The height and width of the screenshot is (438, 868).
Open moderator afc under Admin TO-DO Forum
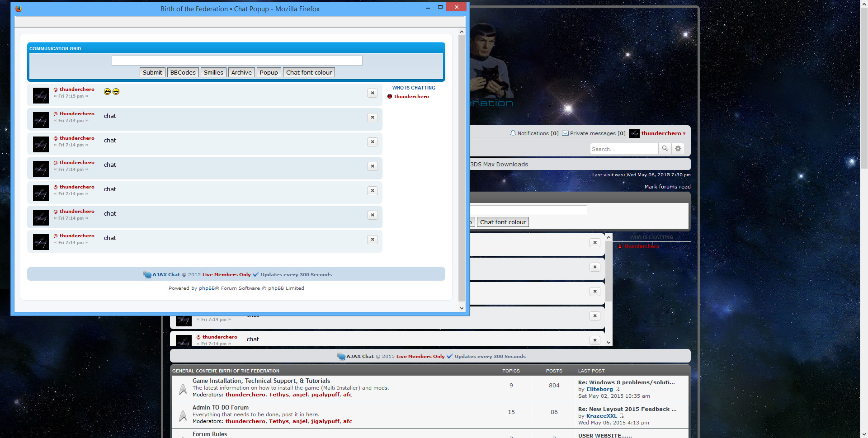pyautogui.click(x=348, y=421)
